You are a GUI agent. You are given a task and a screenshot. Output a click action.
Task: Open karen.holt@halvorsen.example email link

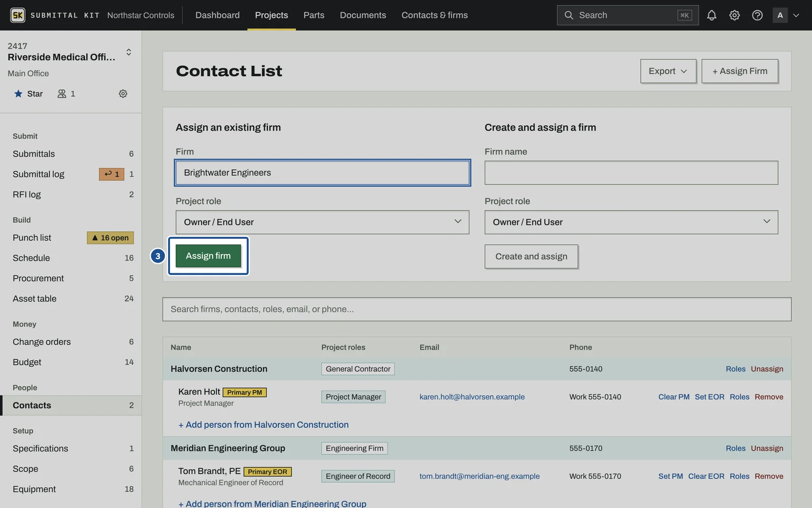[x=472, y=397]
